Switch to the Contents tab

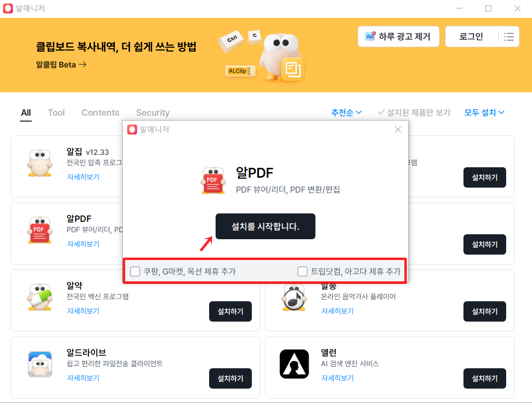[x=100, y=113]
